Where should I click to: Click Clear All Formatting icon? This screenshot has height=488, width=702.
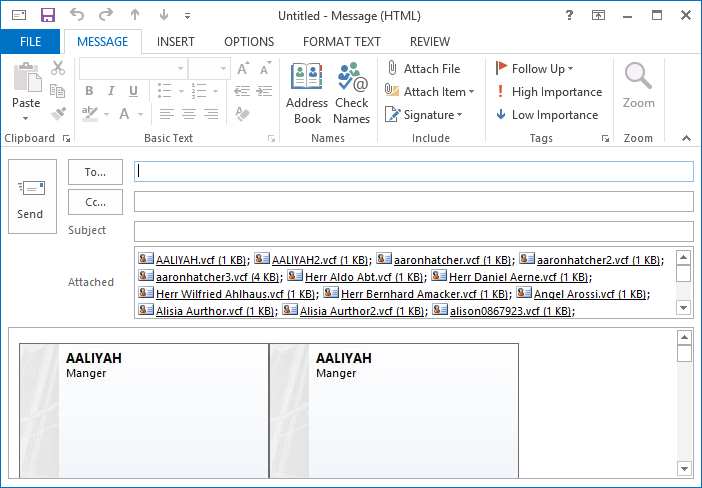click(242, 114)
